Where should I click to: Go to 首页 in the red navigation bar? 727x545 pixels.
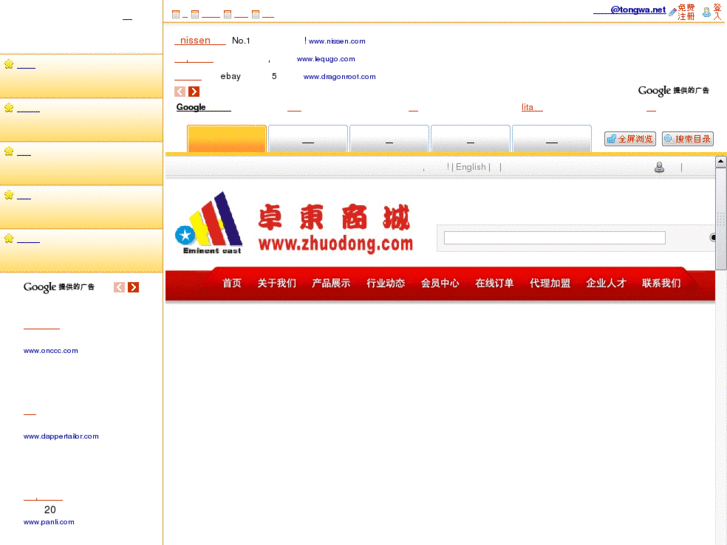232,283
